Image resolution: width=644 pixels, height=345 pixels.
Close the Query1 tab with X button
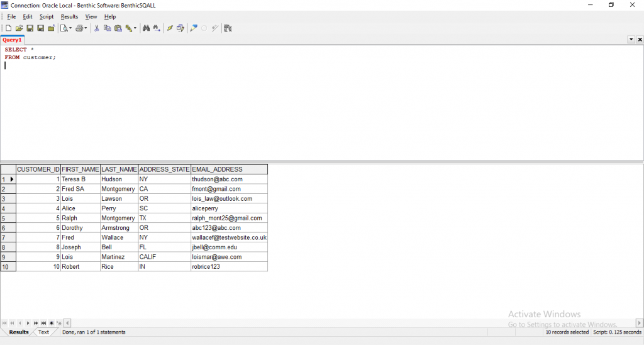640,40
